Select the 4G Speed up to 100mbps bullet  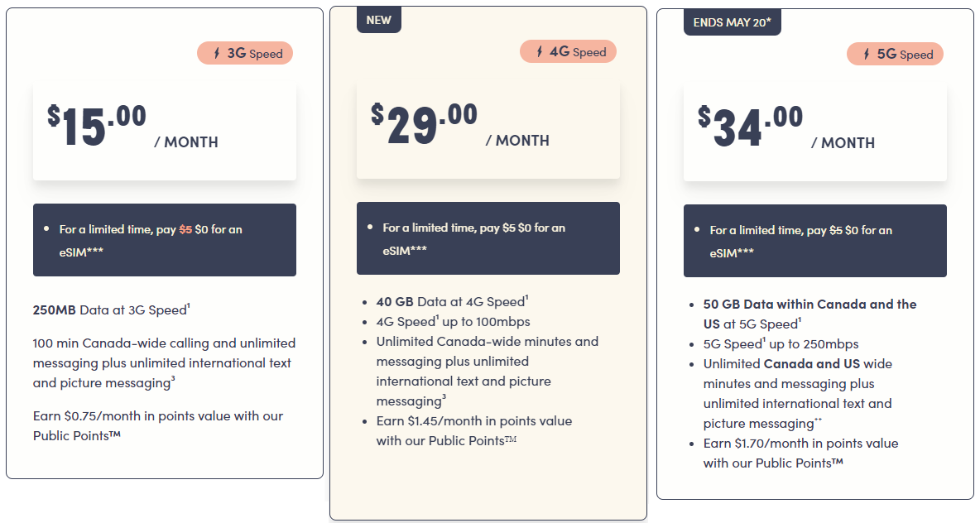[x=453, y=321]
